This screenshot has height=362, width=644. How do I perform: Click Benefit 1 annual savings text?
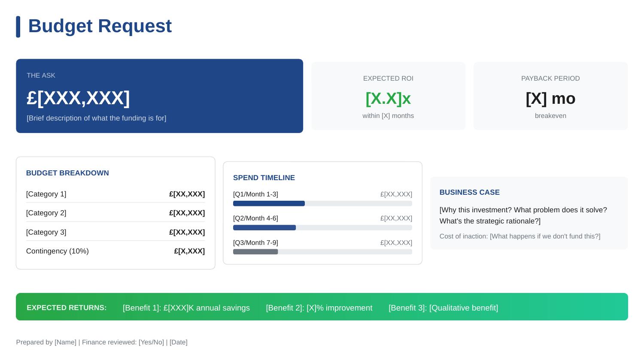(x=186, y=308)
